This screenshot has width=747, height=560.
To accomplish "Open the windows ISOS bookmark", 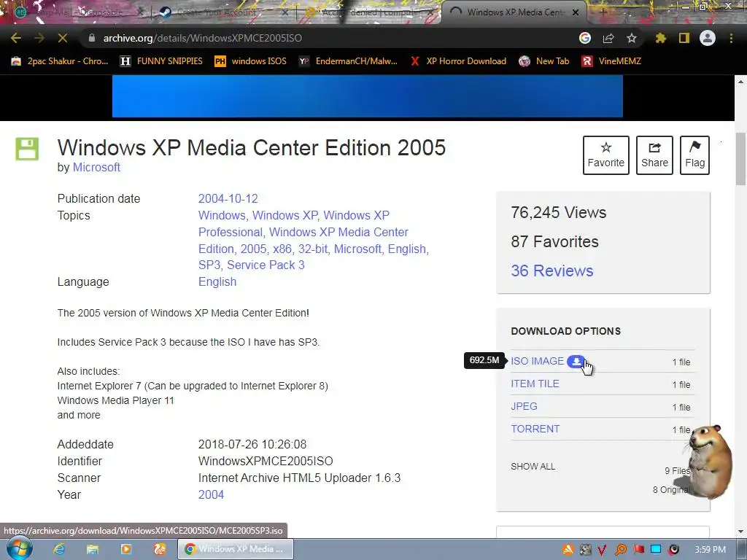I will (251, 61).
